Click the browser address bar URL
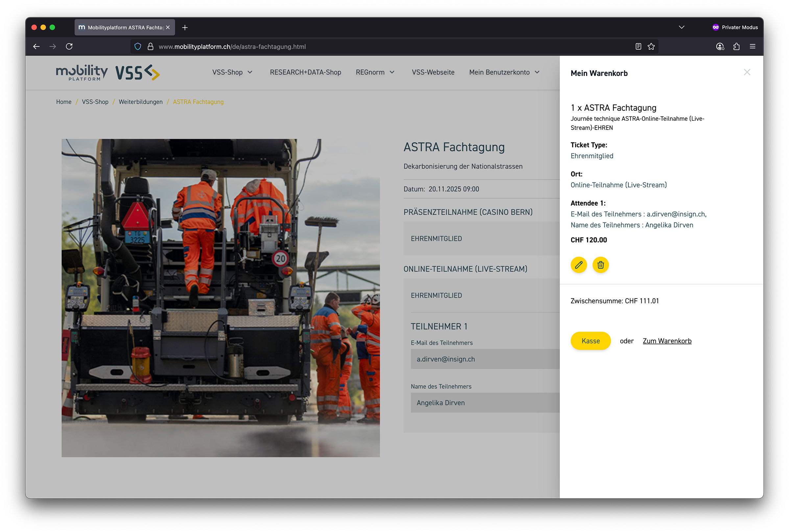 click(232, 46)
